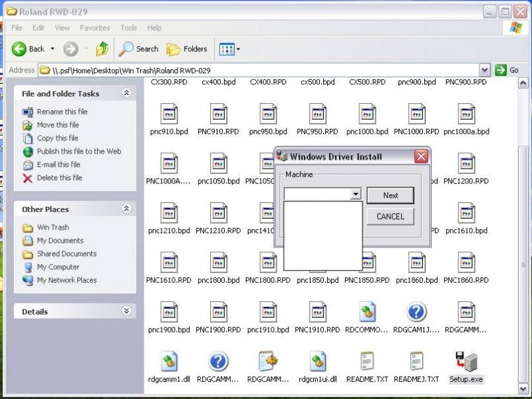This screenshot has width=532, height=399.
Task: Select the rdgcm1ui.dll file icon
Action: 318,362
